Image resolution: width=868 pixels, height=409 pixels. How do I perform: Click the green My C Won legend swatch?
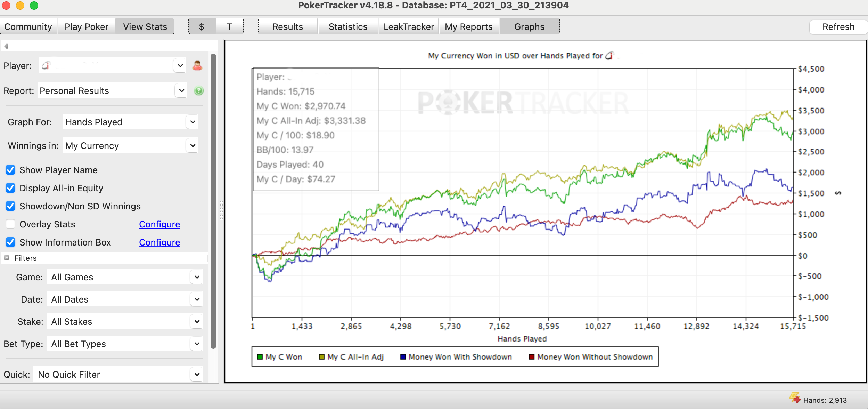260,357
